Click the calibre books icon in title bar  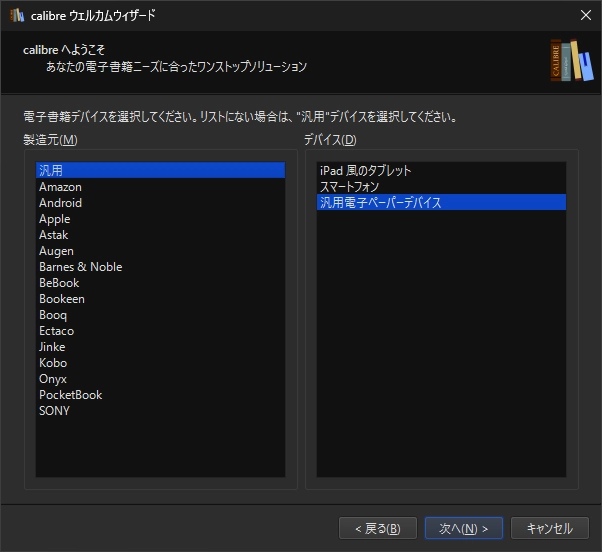[x=17, y=15]
